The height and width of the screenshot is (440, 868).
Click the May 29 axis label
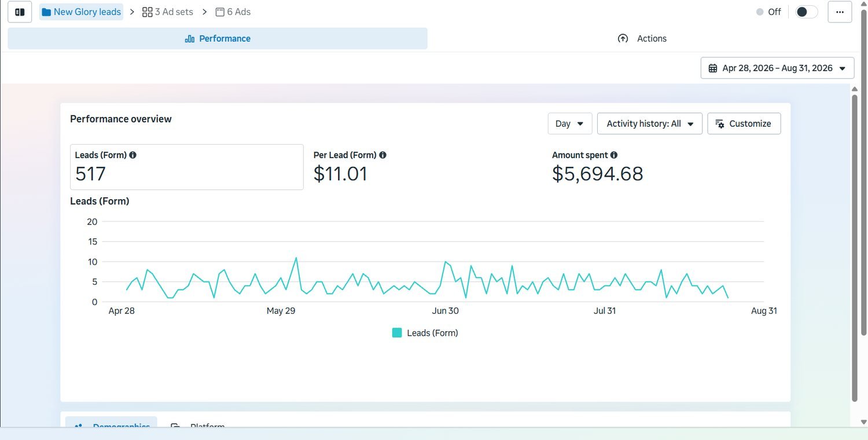281,311
